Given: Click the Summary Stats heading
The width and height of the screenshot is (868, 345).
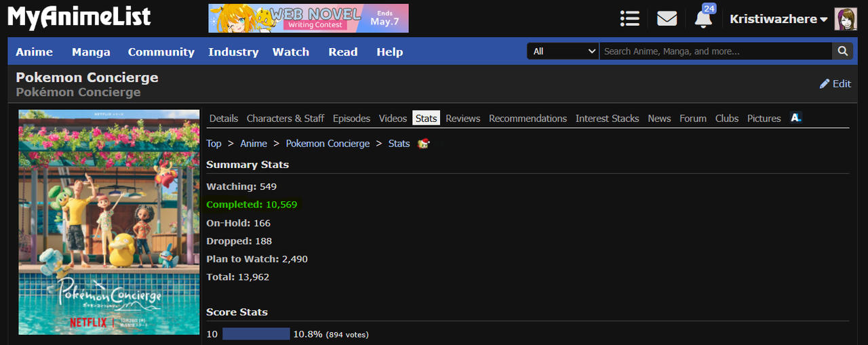Looking at the screenshot, I should click(248, 165).
